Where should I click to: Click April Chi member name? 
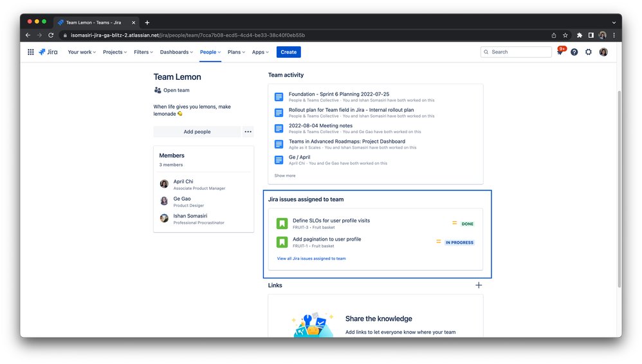(183, 181)
